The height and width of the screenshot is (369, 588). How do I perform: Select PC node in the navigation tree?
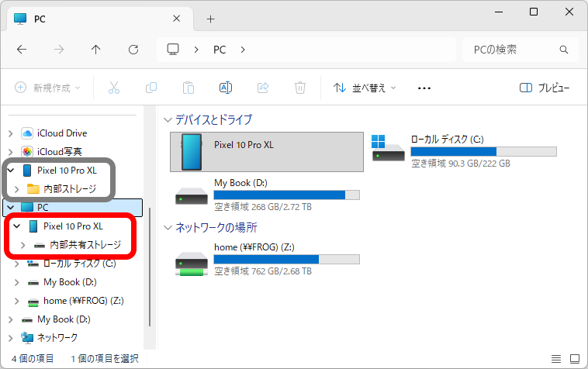pyautogui.click(x=73, y=208)
